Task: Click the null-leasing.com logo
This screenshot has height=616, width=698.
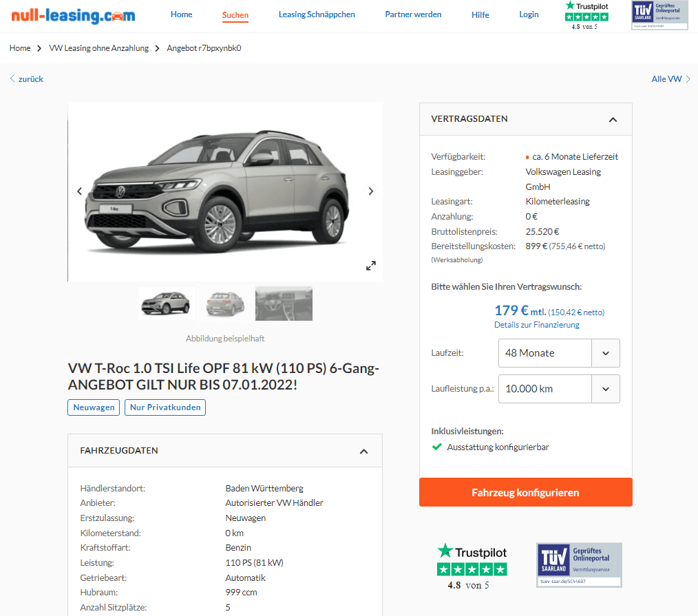Action: pos(73,15)
